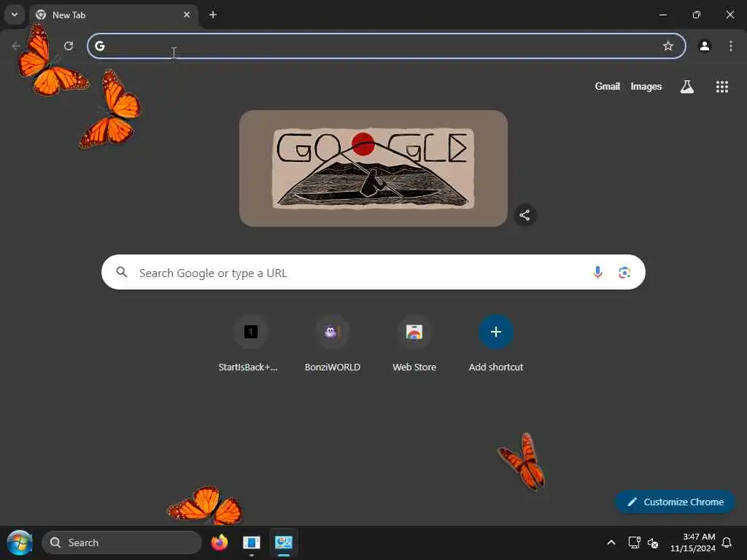Click the Customize Chrome button
Screen dimensions: 747x560
click(x=675, y=502)
